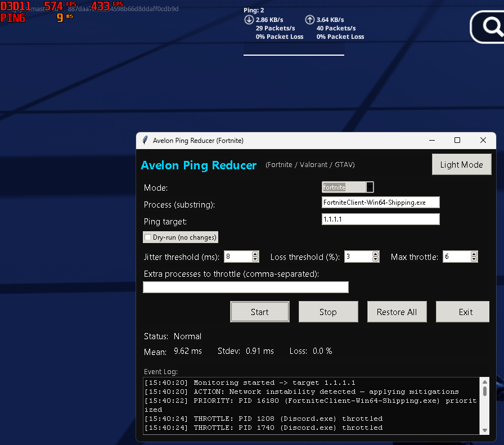Click the PING "9 ms" overlay reading
The width and height of the screenshot is (504, 445).
pos(65,17)
